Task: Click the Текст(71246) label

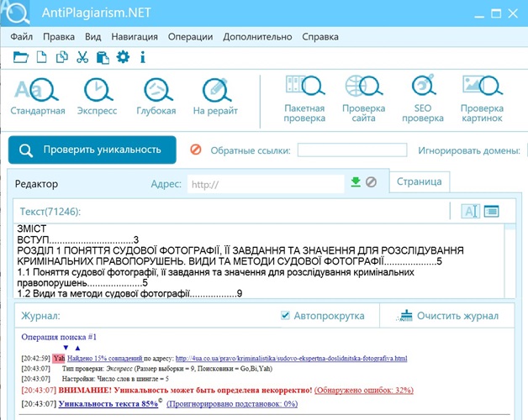Action: 50,212
